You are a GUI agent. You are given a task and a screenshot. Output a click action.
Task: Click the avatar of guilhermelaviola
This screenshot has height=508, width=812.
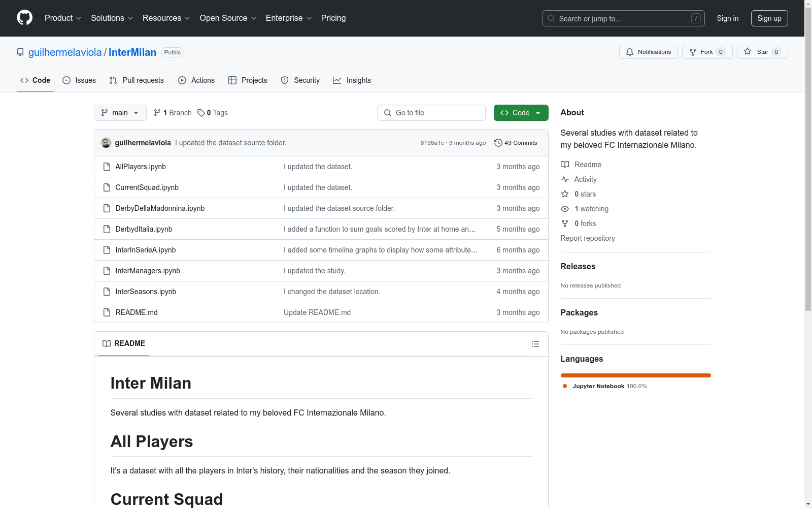click(106, 143)
